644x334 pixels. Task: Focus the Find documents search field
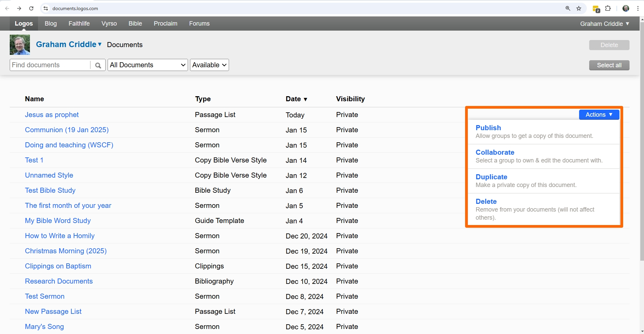50,65
